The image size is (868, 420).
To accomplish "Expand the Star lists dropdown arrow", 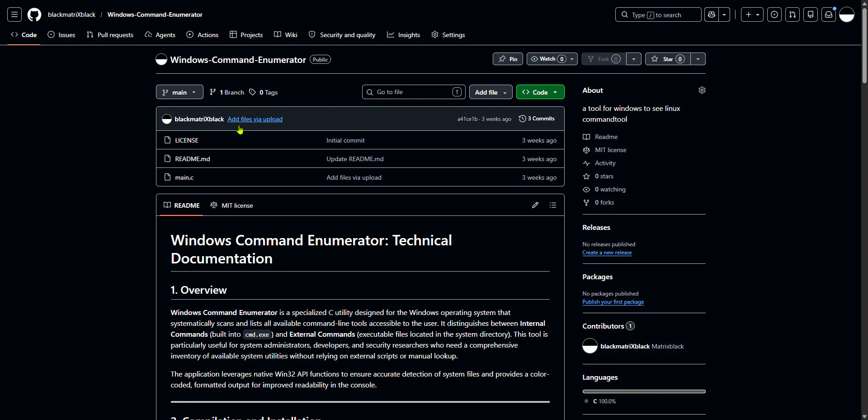I will 698,59.
